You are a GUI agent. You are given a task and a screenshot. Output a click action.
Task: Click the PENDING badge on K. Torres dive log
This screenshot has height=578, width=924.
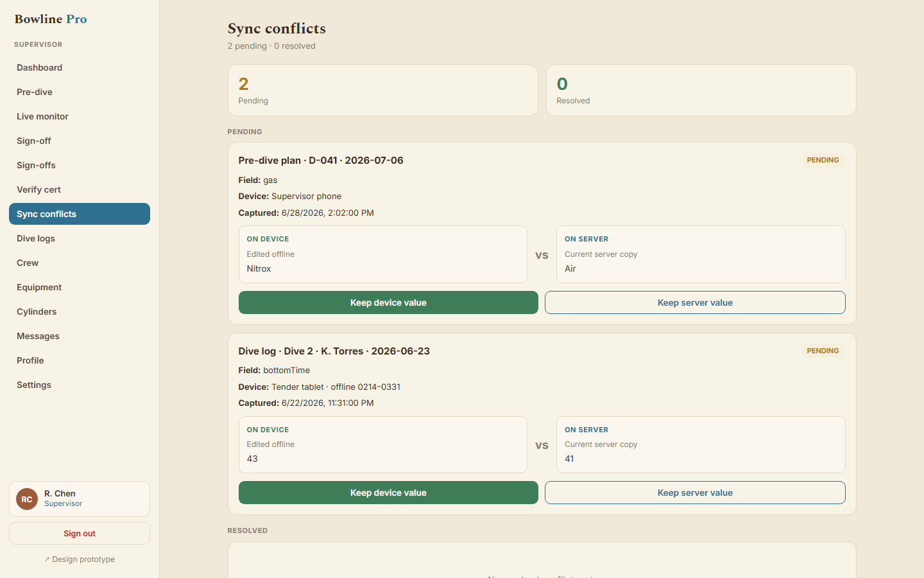pos(823,351)
